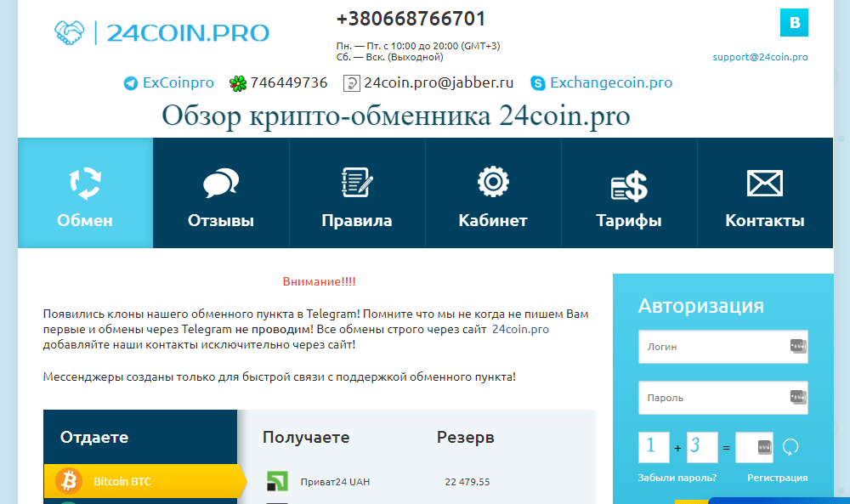Image resolution: width=850 pixels, height=504 pixels.
Task: Open the Контакты tab
Action: pos(765,193)
